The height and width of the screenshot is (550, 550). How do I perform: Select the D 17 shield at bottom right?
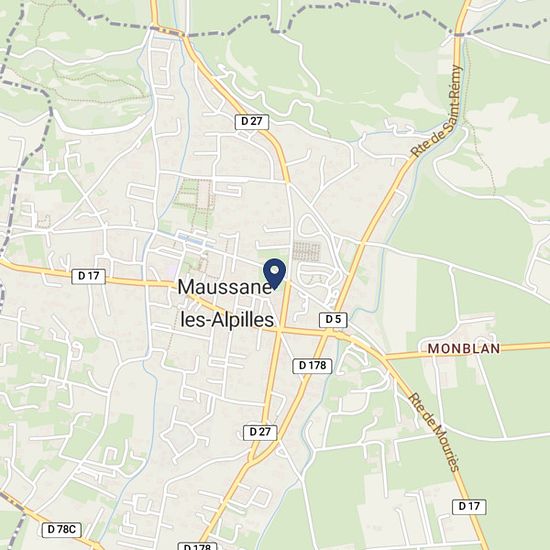pos(469,507)
